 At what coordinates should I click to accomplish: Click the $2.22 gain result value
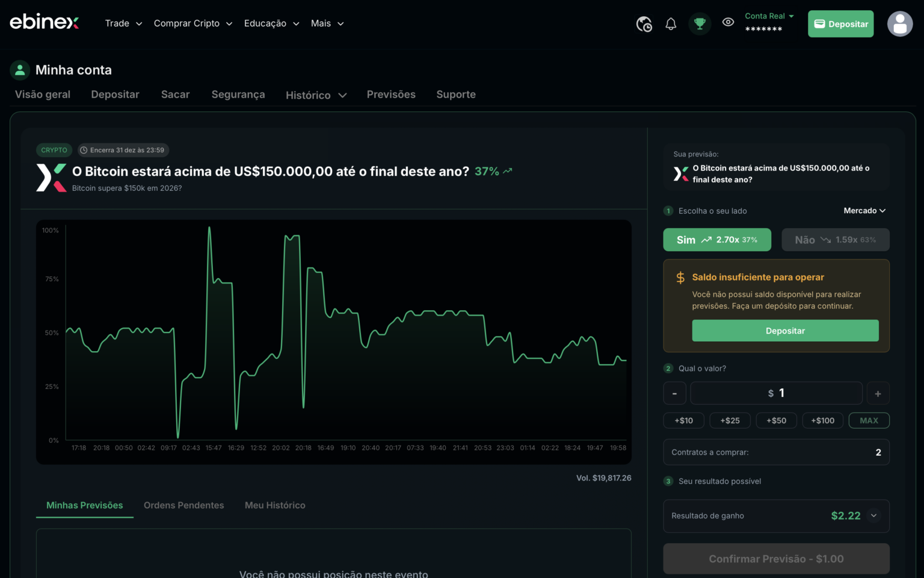point(845,516)
